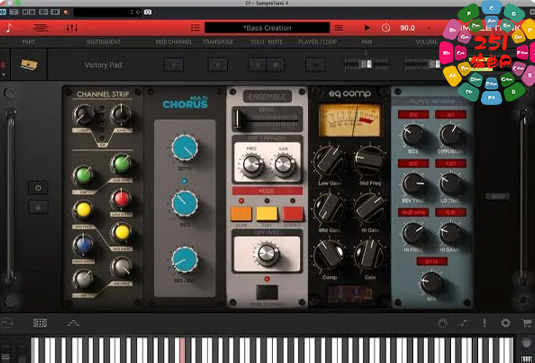Image resolution: width=535 pixels, height=363 pixels.
Task: Click the Ensemble dry/wet knob
Action: point(268,254)
